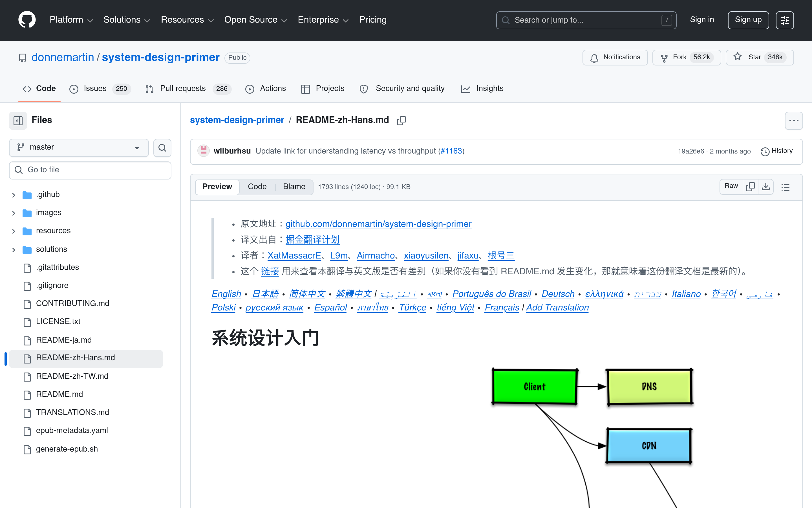Open the Add Translation link
Image resolution: width=812 pixels, height=508 pixels.
557,308
